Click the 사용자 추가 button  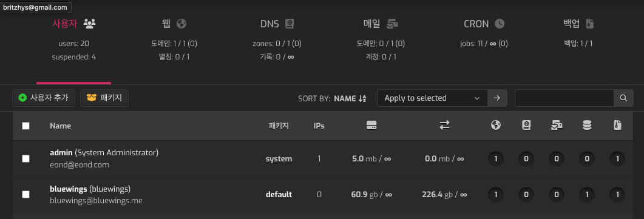pyautogui.click(x=44, y=98)
